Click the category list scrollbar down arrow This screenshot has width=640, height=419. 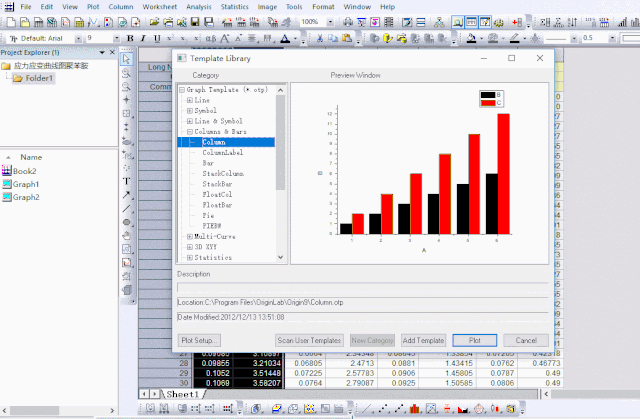click(280, 257)
